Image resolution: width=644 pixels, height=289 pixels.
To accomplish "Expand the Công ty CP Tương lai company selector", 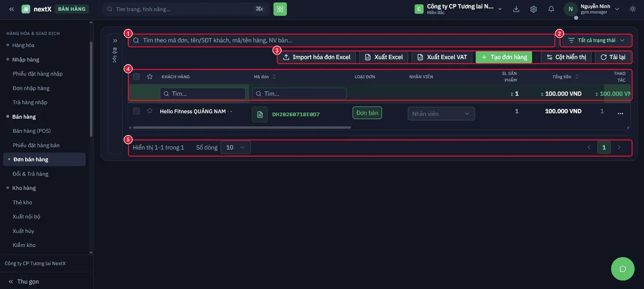I will [x=459, y=9].
